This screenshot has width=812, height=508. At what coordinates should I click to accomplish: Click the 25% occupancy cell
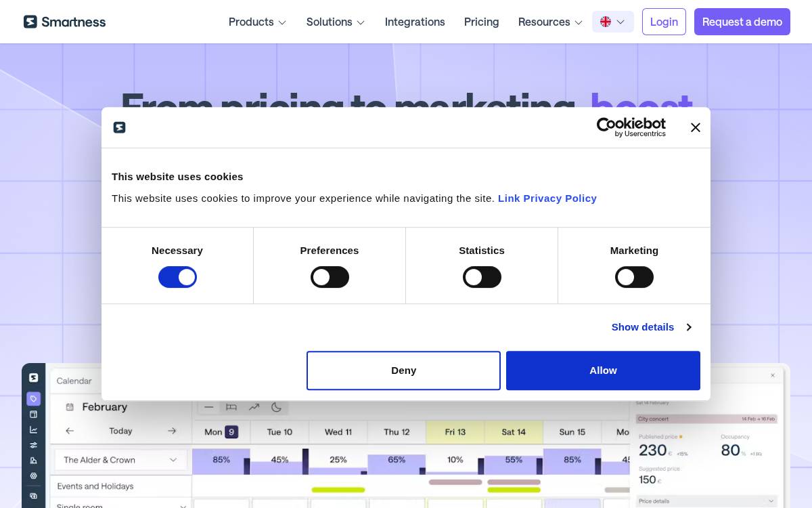[338, 460]
